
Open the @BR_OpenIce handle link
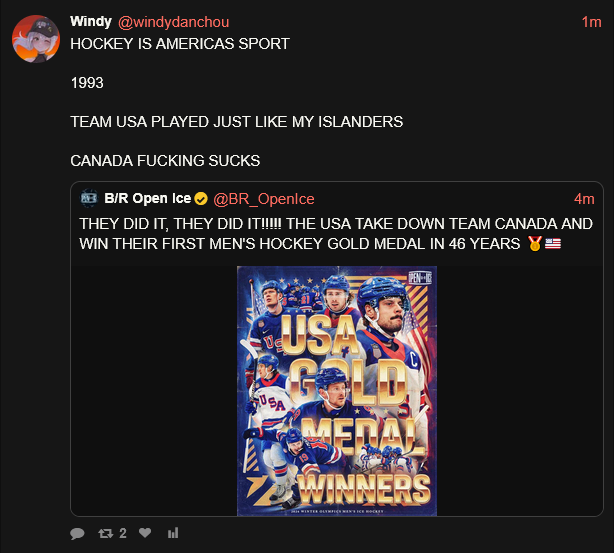coord(264,199)
